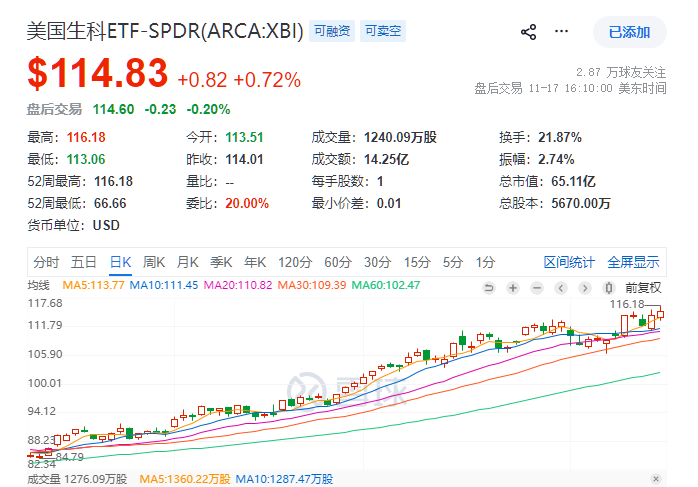Click the chart zoom-out minus icon

click(537, 288)
